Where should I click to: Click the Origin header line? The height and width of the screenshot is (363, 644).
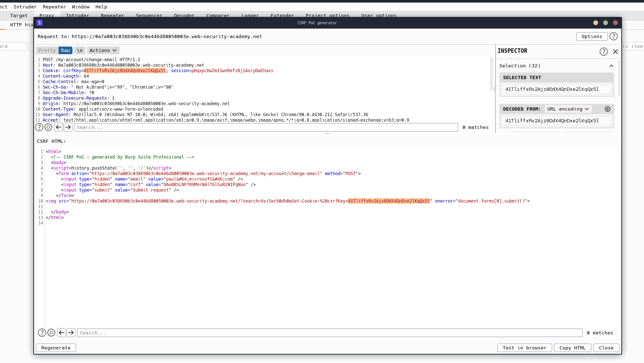point(136,104)
